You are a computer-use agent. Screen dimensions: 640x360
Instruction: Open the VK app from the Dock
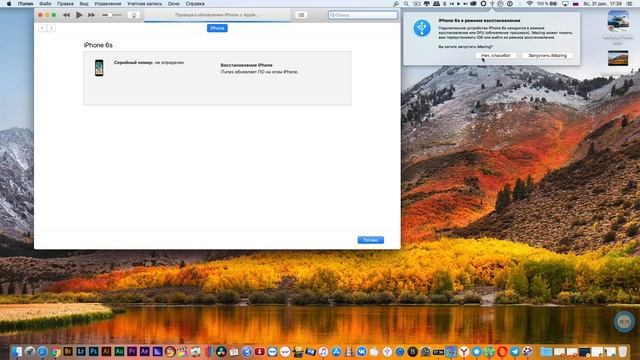(x=362, y=351)
